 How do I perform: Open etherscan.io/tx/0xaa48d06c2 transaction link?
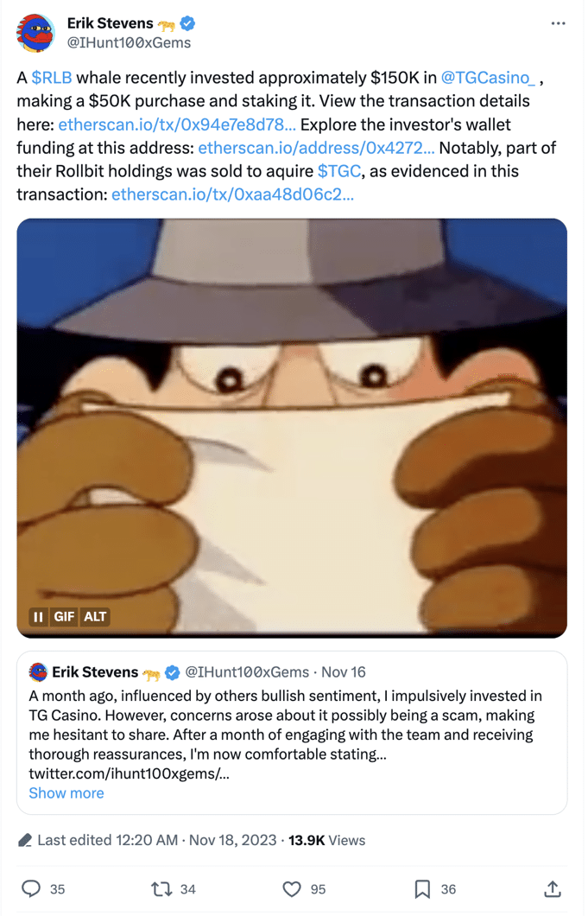pos(232,194)
